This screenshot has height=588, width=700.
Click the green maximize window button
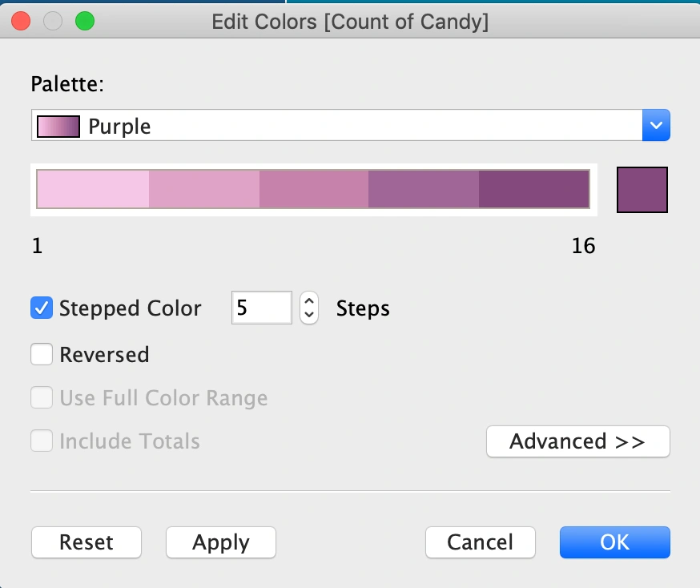pos(84,22)
